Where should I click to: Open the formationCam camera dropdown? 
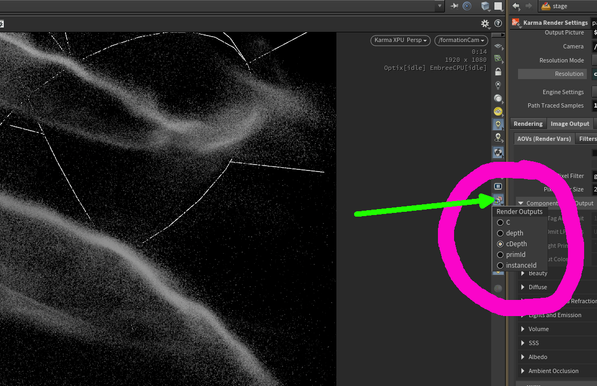pos(461,40)
